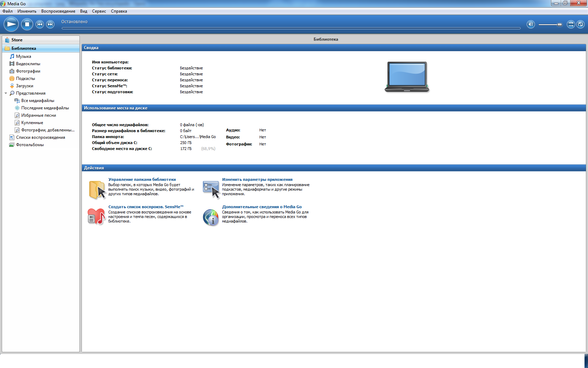Click the Видеоклипы film icon

[x=12, y=64]
